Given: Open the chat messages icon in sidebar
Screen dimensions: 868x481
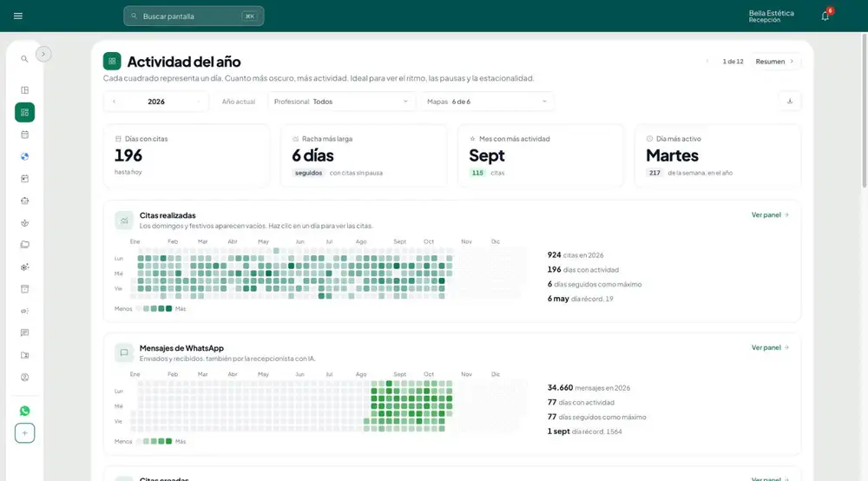Looking at the screenshot, I should [x=24, y=333].
